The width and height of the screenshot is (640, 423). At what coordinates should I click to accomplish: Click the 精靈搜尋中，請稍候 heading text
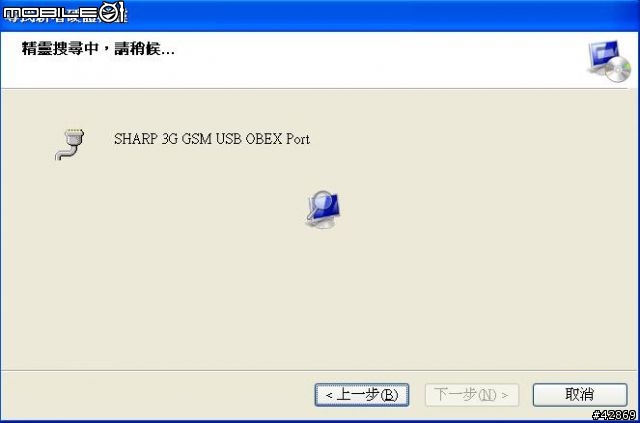[98, 49]
